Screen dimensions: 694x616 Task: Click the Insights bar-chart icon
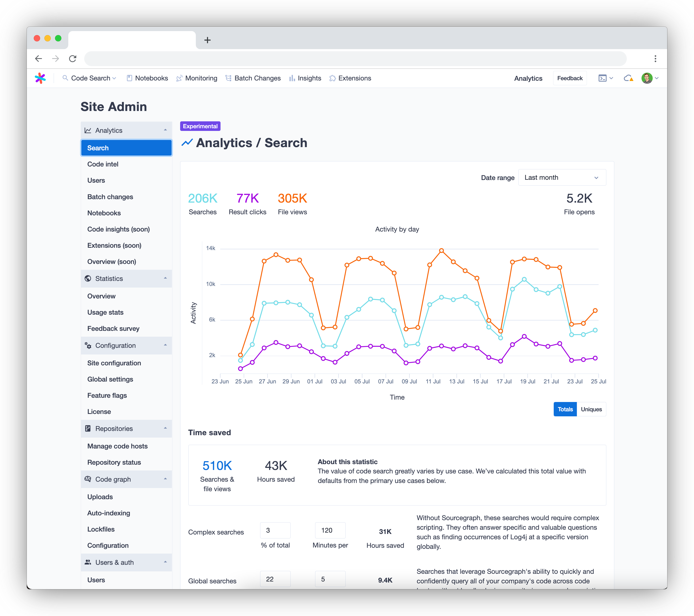coord(292,78)
